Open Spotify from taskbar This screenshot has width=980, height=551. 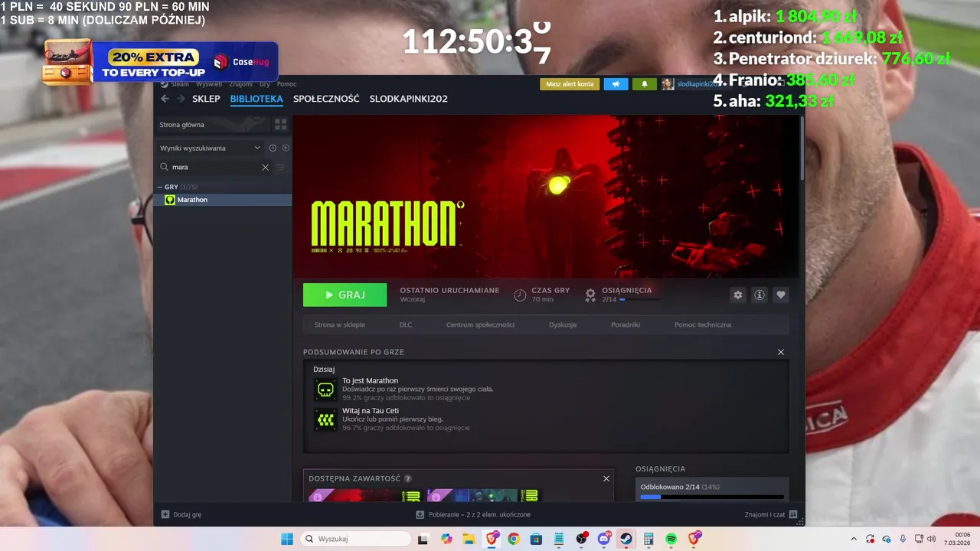tap(671, 539)
